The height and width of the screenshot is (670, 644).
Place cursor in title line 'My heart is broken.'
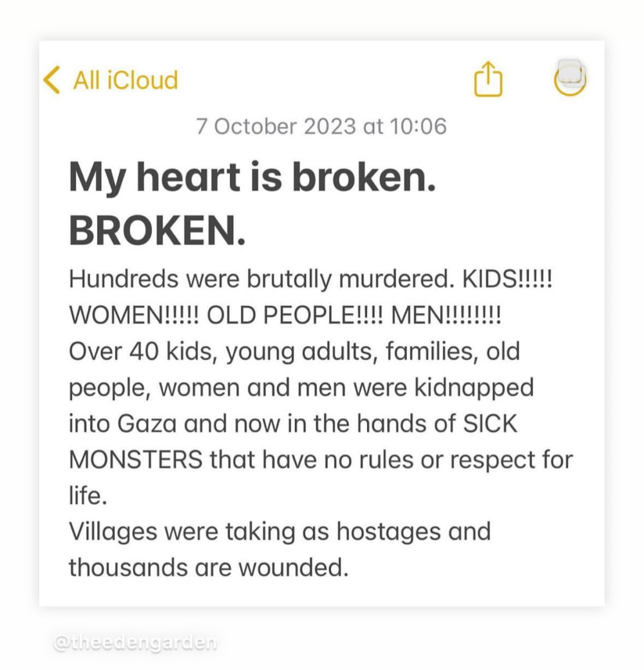(x=252, y=177)
